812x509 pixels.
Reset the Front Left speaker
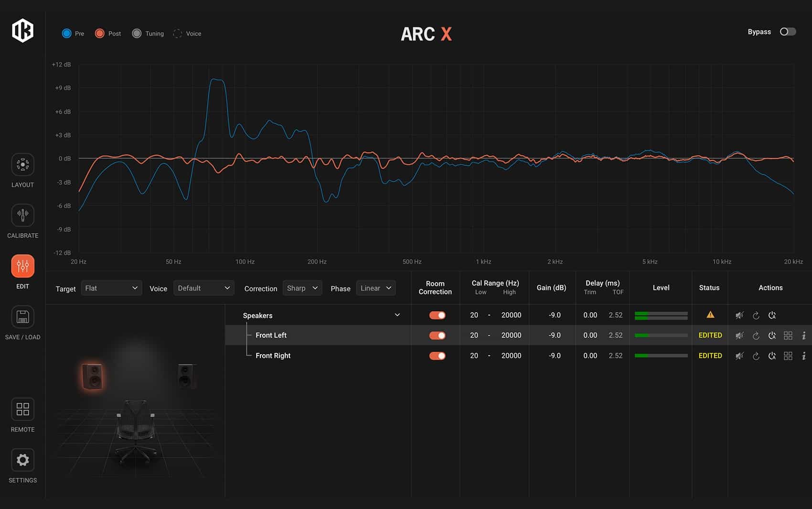tap(756, 336)
